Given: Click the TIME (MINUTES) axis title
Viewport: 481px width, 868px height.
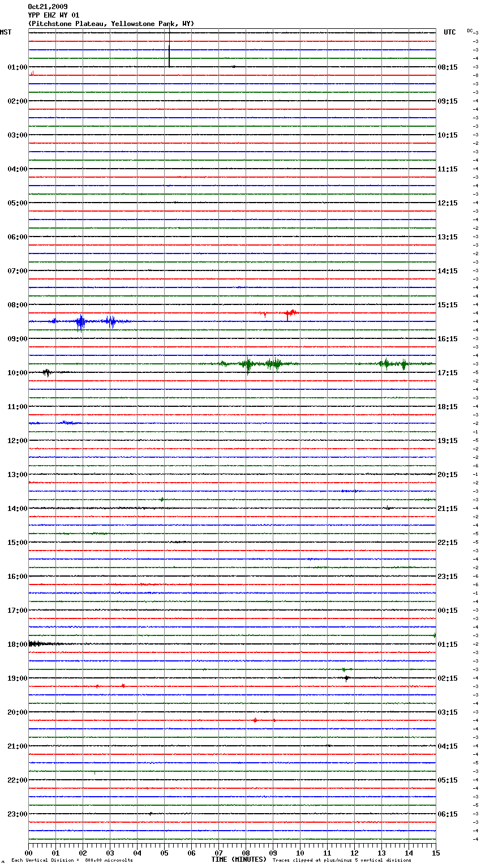Looking at the screenshot, I should (239, 860).
